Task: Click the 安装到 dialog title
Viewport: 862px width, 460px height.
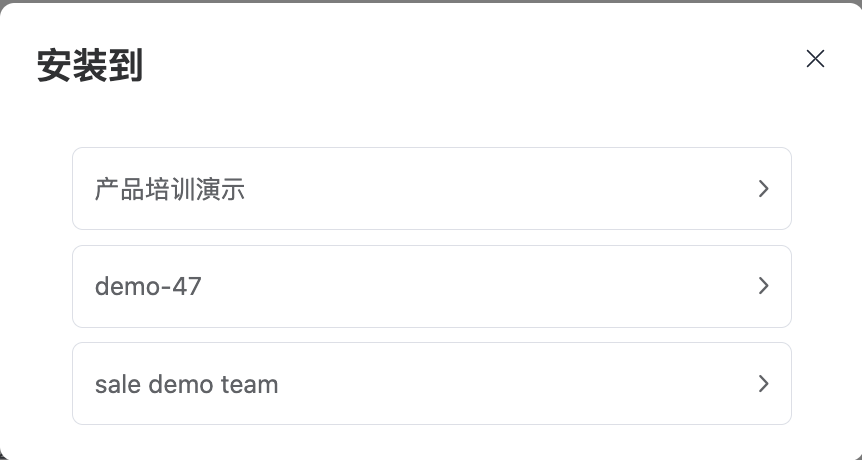Action: coord(90,65)
